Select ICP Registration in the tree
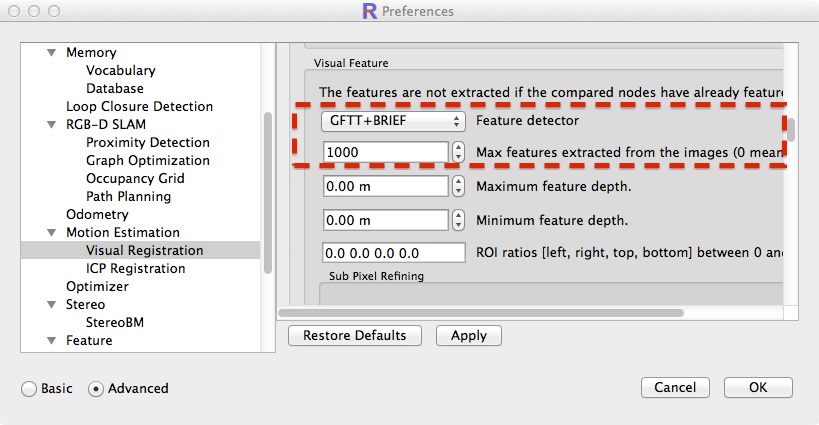Image resolution: width=819 pixels, height=425 pixels. (x=135, y=268)
